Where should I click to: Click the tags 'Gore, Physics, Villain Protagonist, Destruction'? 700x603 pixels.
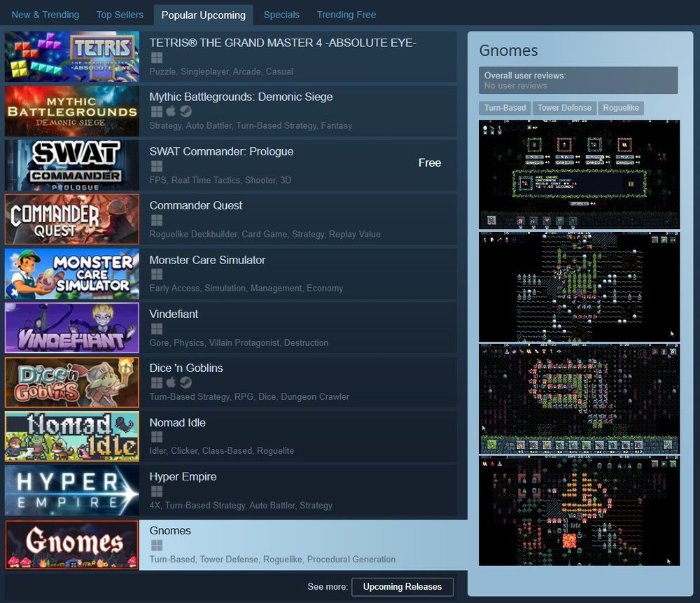[239, 342]
